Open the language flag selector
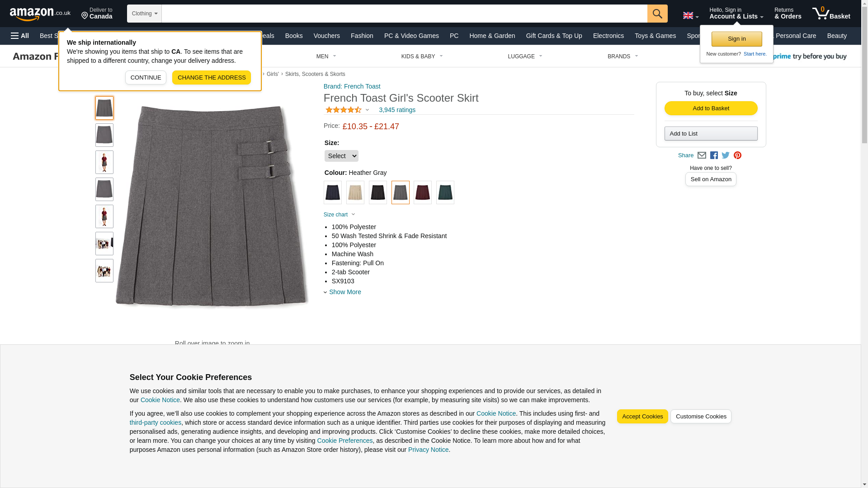This screenshot has height=488, width=868. coord(690,15)
